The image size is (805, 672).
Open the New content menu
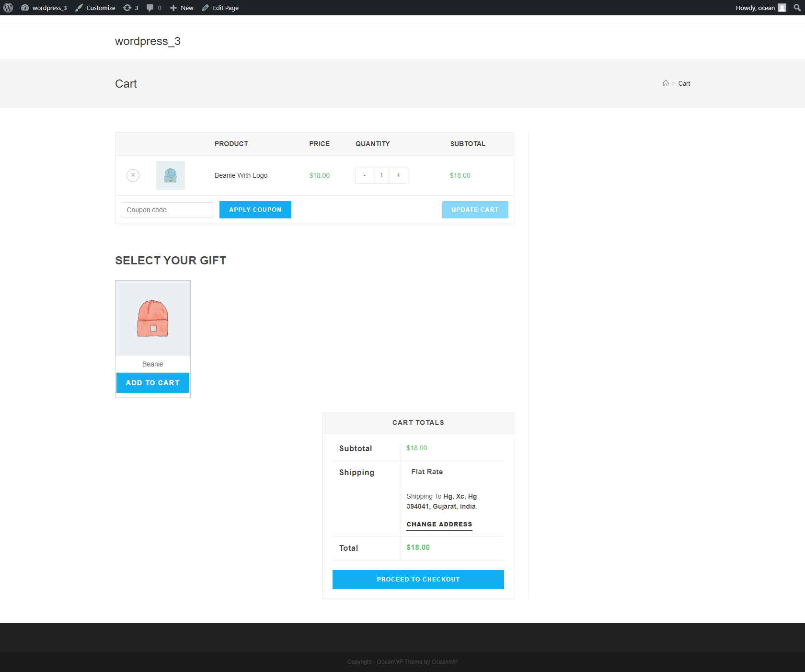tap(182, 8)
